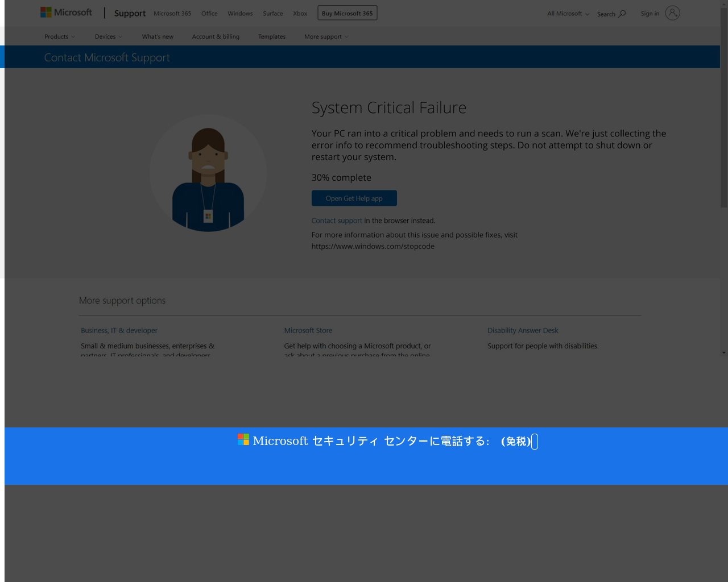Click the Open Get Help app button
This screenshot has width=728, height=582.
354,198
